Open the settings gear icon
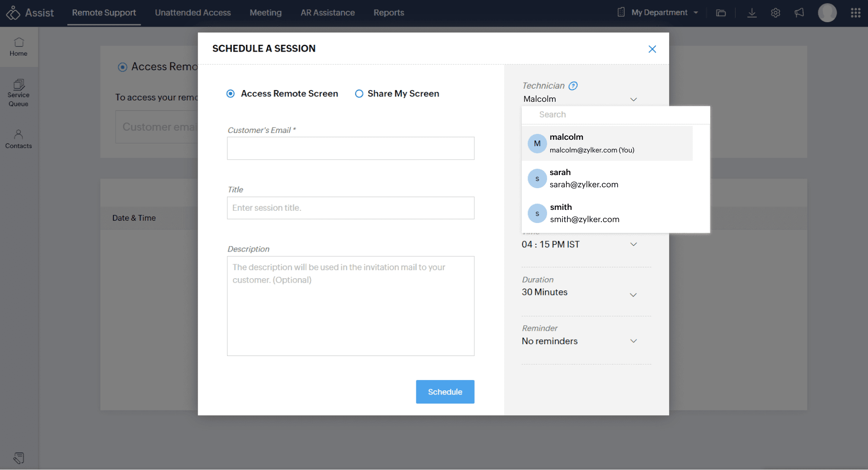 point(775,13)
